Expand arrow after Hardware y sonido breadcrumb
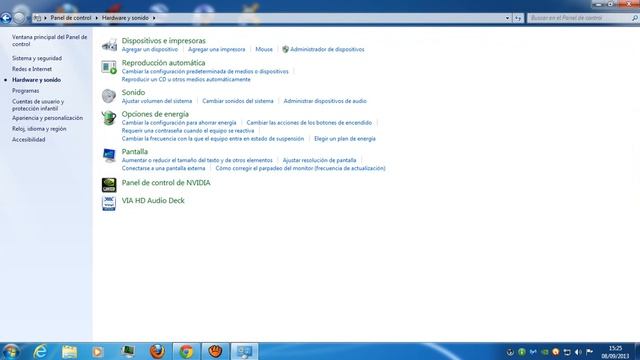This screenshot has width=640, height=360. (x=154, y=18)
